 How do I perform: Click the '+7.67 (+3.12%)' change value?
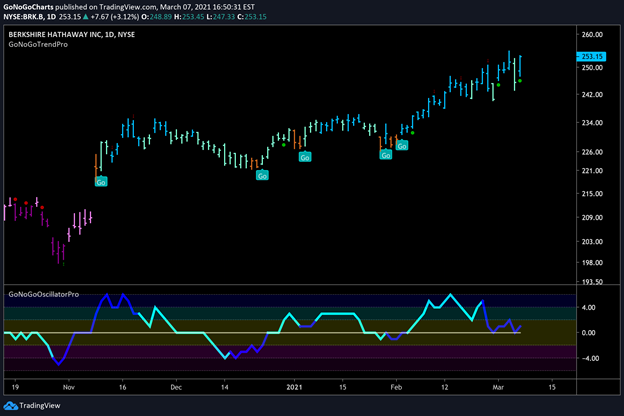pyautogui.click(x=115, y=17)
